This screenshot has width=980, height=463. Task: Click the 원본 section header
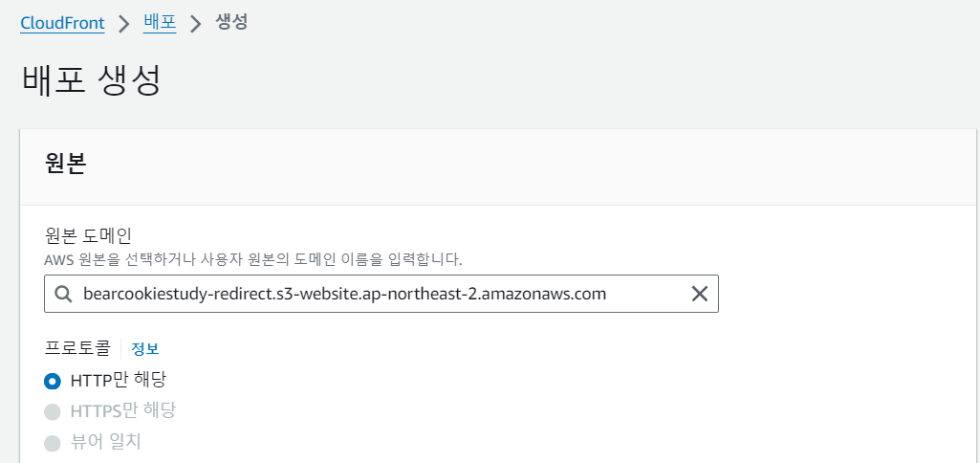point(66,164)
